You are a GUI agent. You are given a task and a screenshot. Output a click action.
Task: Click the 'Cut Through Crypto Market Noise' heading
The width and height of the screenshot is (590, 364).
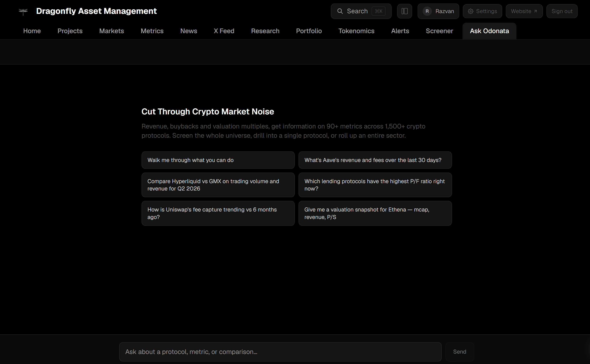(208, 112)
